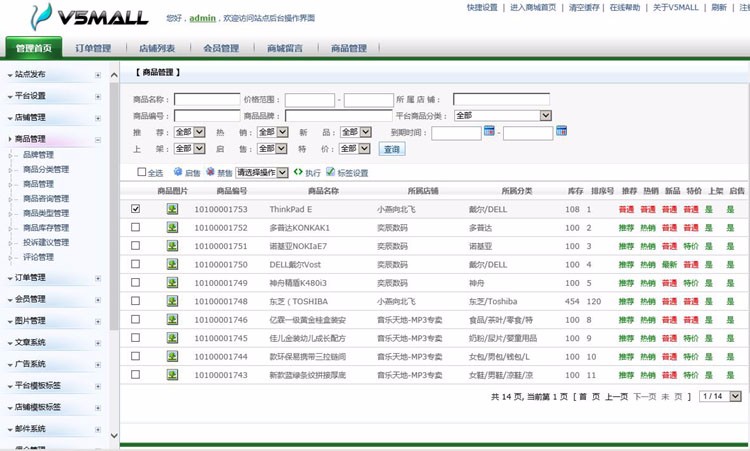Click the 执行 execute arrows icon
Viewport: 750px width, 451px height.
tap(298, 172)
